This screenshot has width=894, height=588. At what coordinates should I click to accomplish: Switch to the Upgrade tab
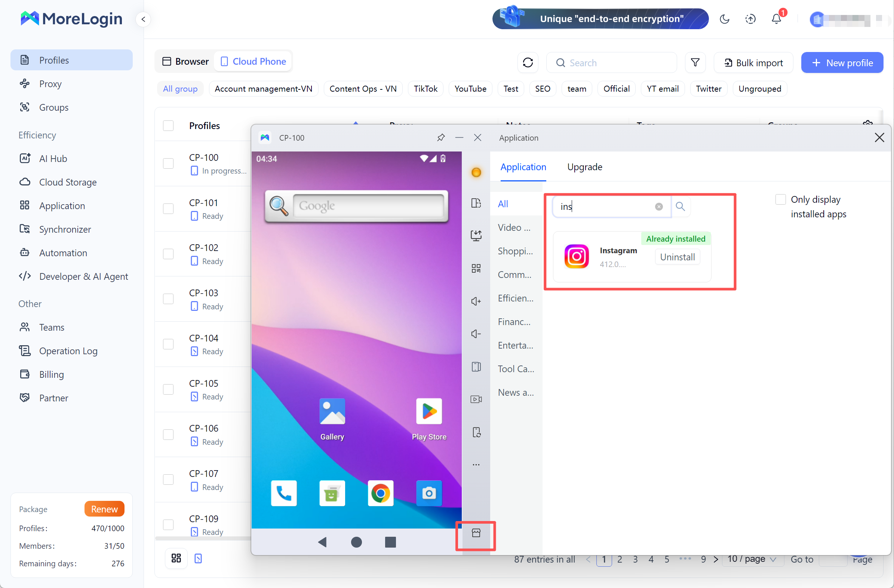click(x=584, y=167)
